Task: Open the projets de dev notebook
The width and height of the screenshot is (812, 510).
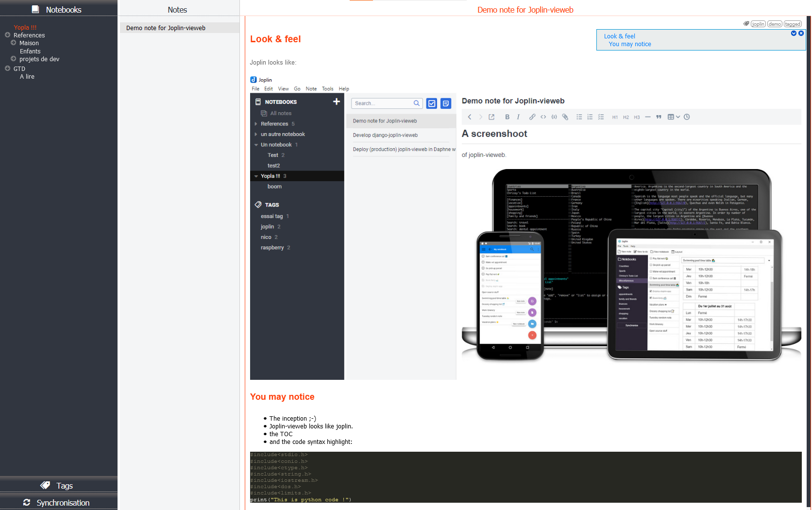Action: tap(39, 59)
